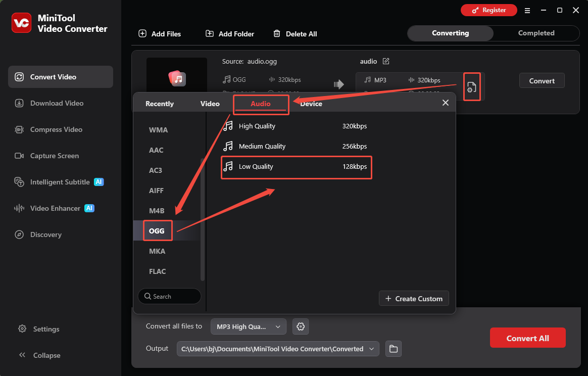Open the Output path dropdown
This screenshot has width=588, height=376.
point(278,349)
